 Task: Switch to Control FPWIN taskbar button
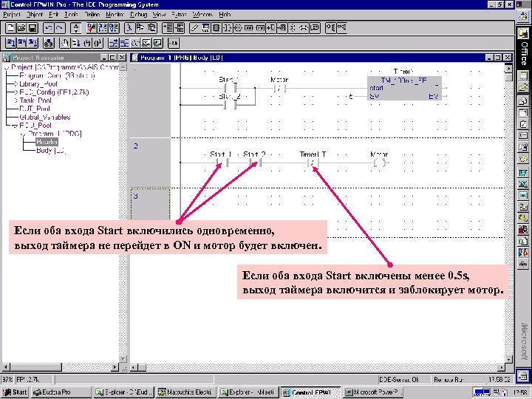[x=310, y=392]
